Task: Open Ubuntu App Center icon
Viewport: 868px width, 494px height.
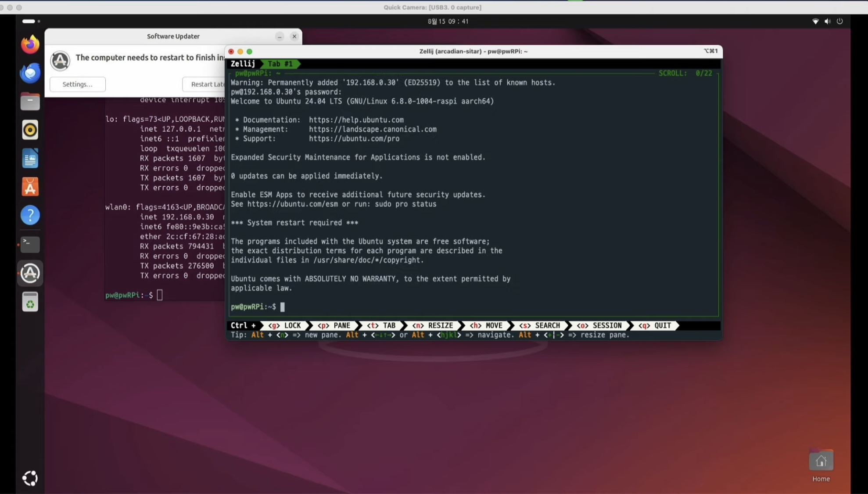Action: 30,187
